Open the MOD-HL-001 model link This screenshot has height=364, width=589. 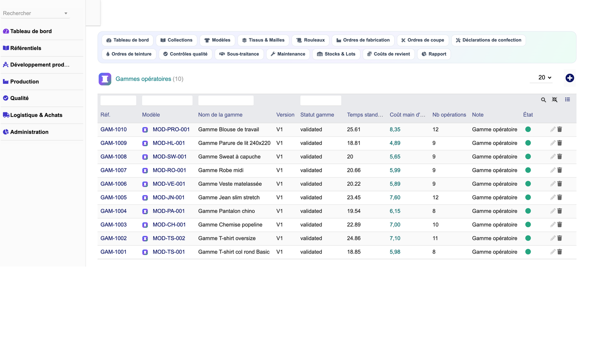pos(169,143)
